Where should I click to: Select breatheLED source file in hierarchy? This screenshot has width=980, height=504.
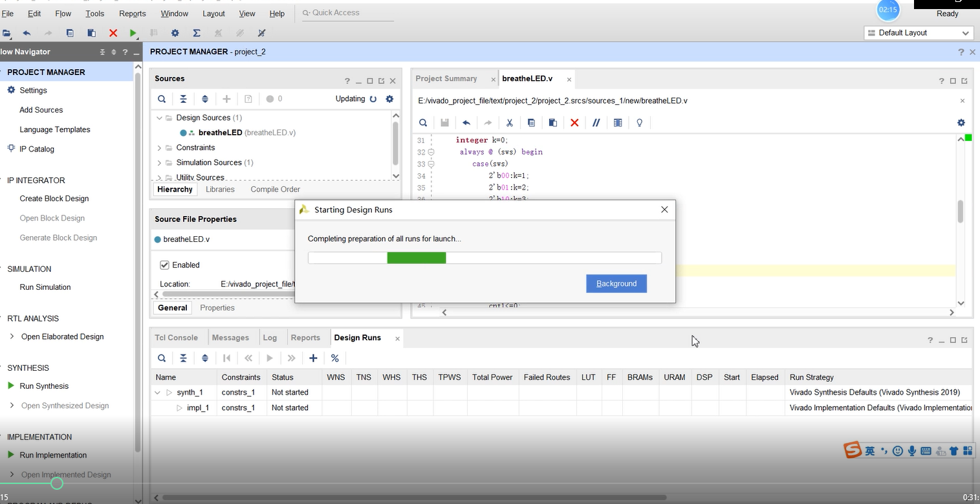[246, 133]
